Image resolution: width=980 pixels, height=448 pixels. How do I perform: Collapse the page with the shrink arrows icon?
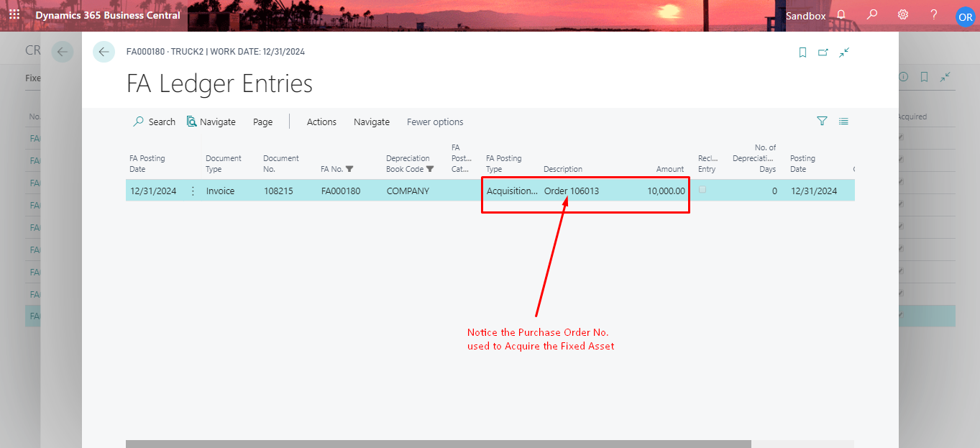tap(844, 52)
